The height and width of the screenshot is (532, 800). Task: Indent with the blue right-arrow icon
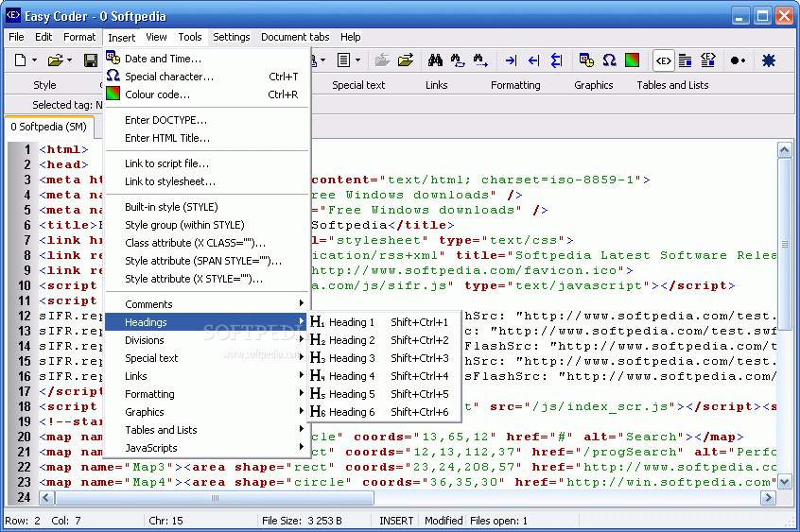(511, 60)
